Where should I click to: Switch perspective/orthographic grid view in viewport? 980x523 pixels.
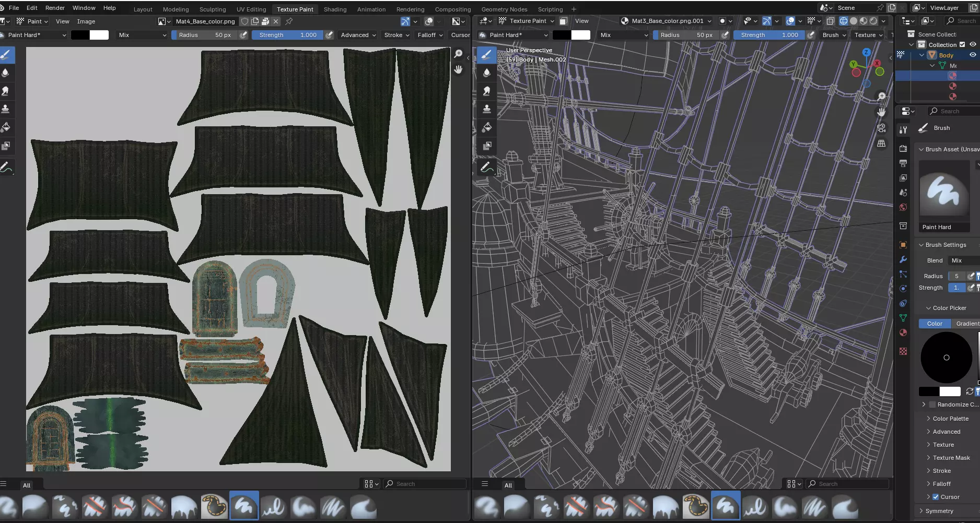pos(881,144)
